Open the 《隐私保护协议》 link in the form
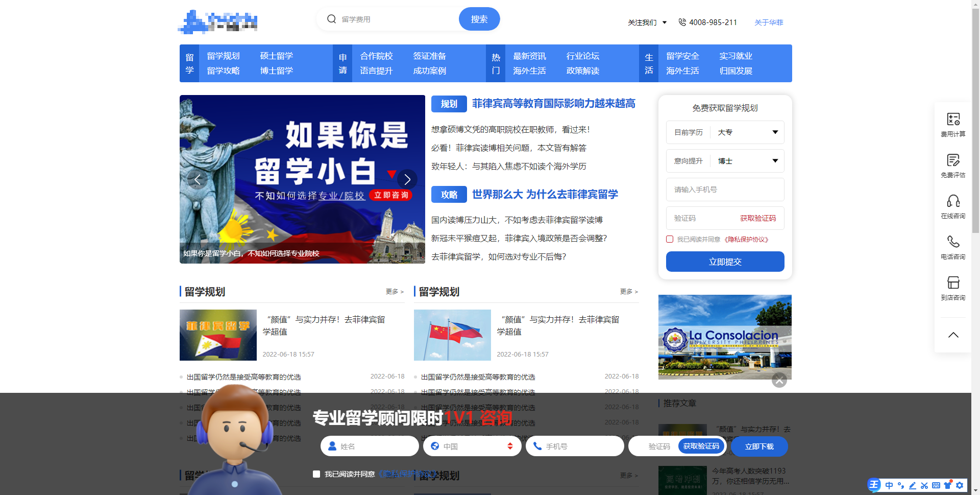Image resolution: width=980 pixels, height=495 pixels. point(746,239)
